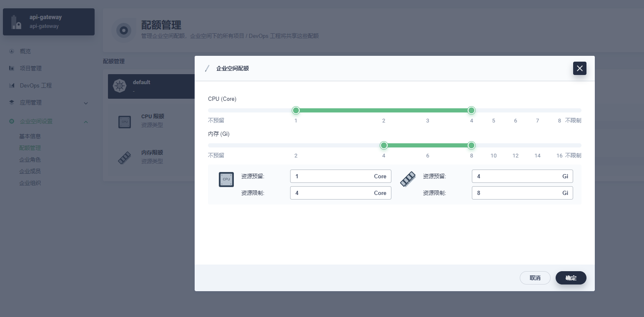Click the CPU chip icon in dialog

pos(226,180)
